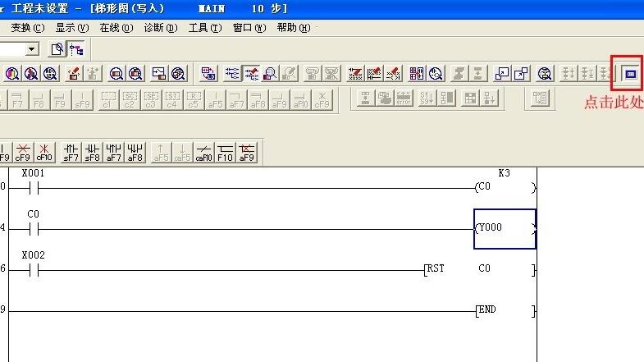Open the 工具(T) menu

tap(204, 28)
